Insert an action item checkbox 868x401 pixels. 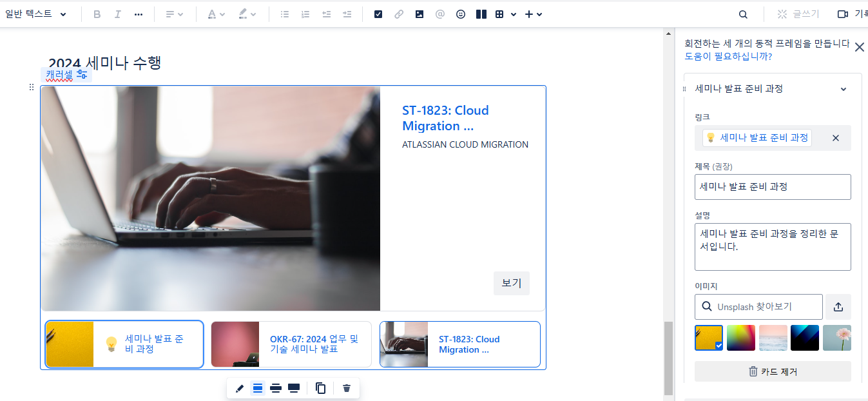click(378, 14)
